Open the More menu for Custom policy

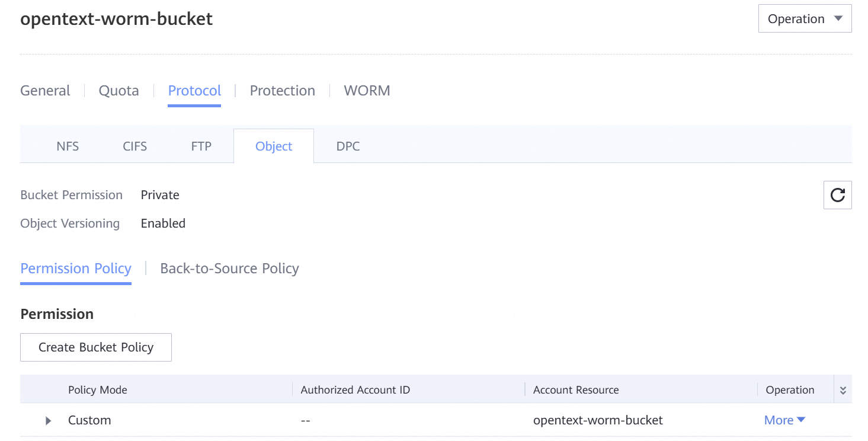point(784,420)
